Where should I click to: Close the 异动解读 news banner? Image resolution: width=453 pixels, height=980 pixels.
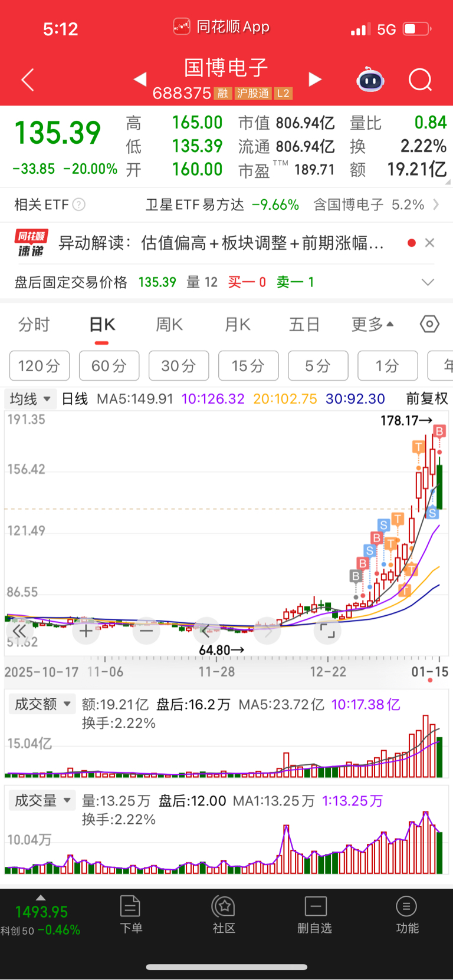point(429,243)
